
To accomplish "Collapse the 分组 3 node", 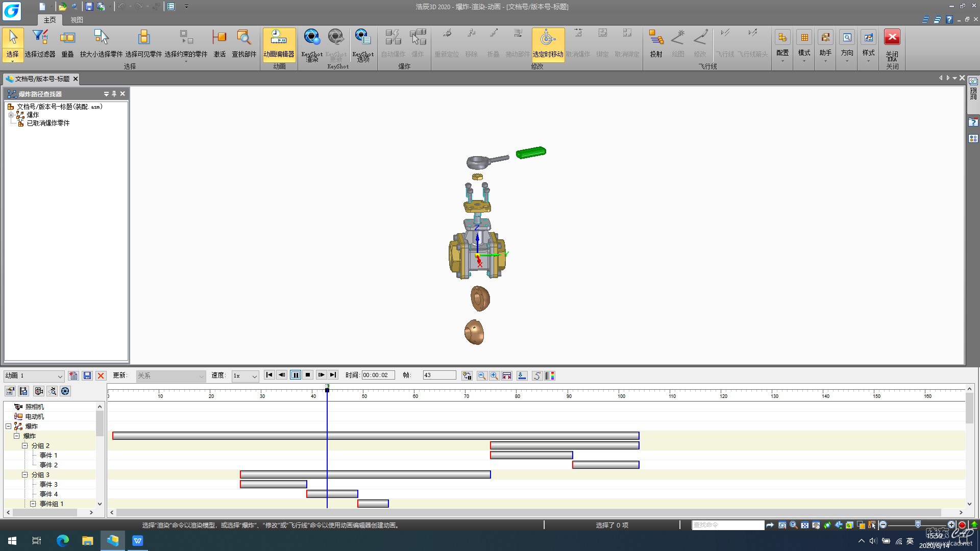I will [24, 474].
